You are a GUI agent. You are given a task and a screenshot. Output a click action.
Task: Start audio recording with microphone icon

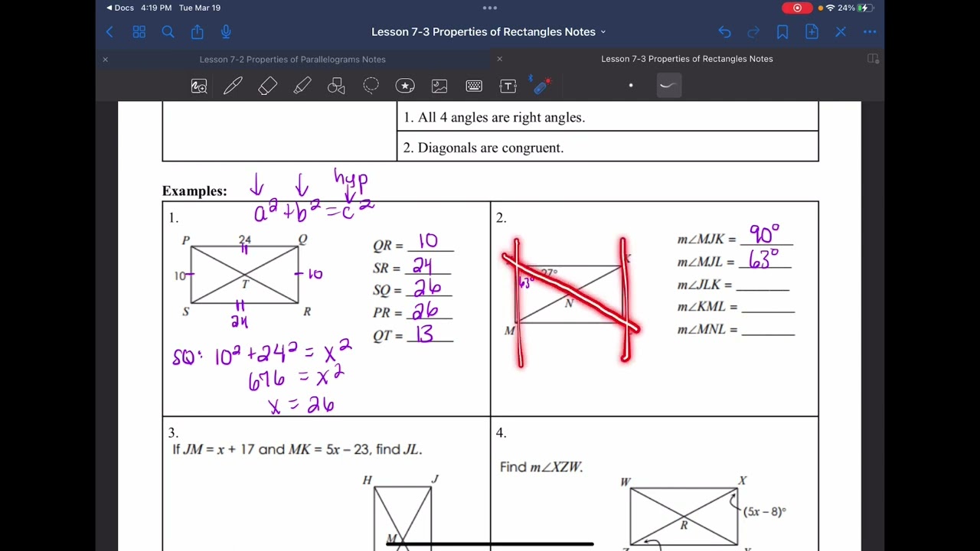click(226, 32)
